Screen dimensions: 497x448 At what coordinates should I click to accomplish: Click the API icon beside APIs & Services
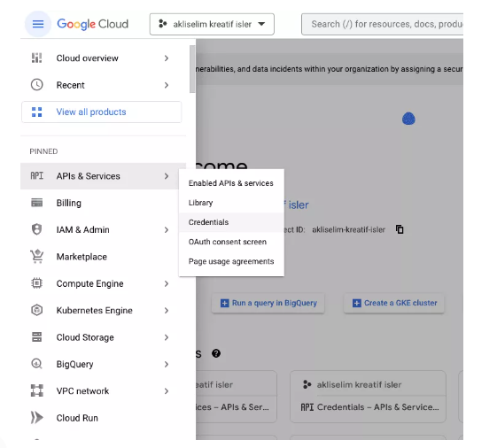click(37, 176)
